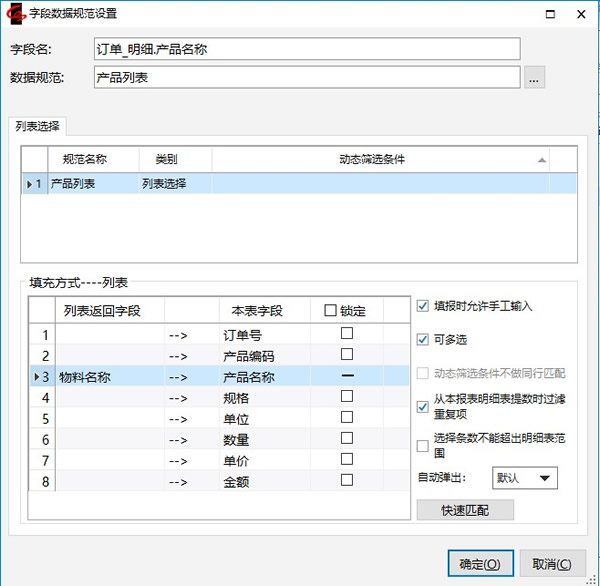The height and width of the screenshot is (586, 600).
Task: Enable 选择条数不能超出明细表范围 checkbox
Action: 423,446
